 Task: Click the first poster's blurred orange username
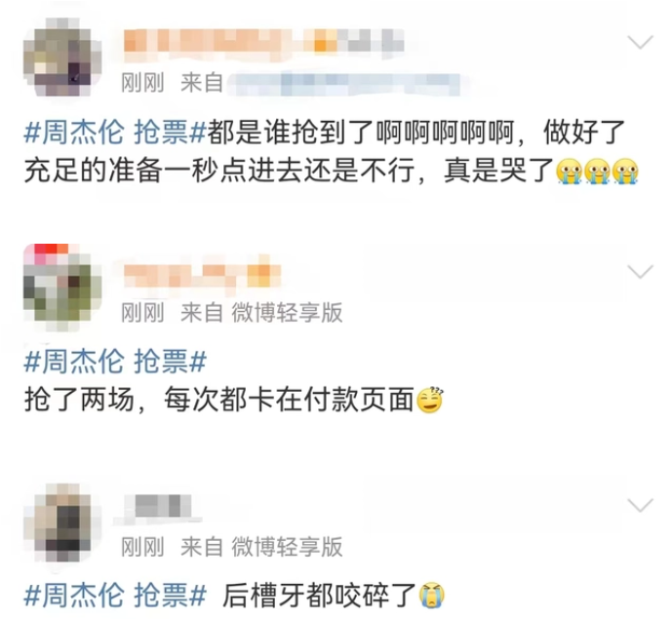[263, 42]
